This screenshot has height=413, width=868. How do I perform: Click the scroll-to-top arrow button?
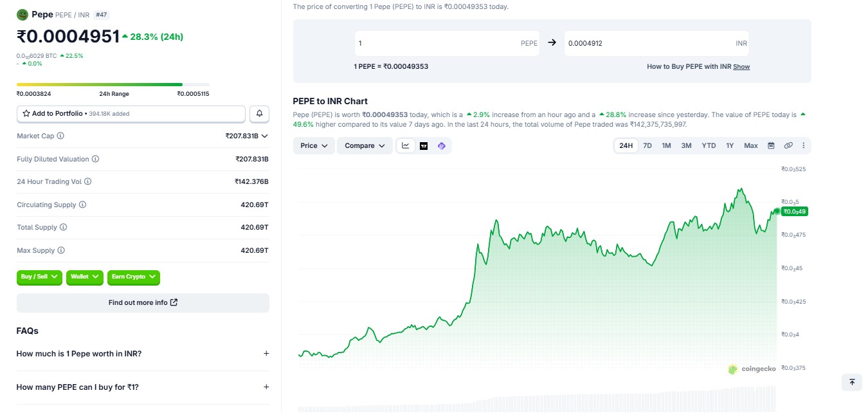(x=852, y=382)
